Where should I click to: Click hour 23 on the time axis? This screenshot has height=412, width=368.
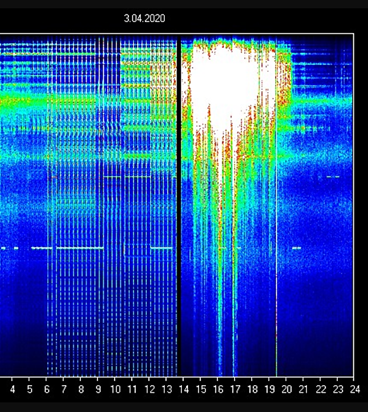(338, 389)
